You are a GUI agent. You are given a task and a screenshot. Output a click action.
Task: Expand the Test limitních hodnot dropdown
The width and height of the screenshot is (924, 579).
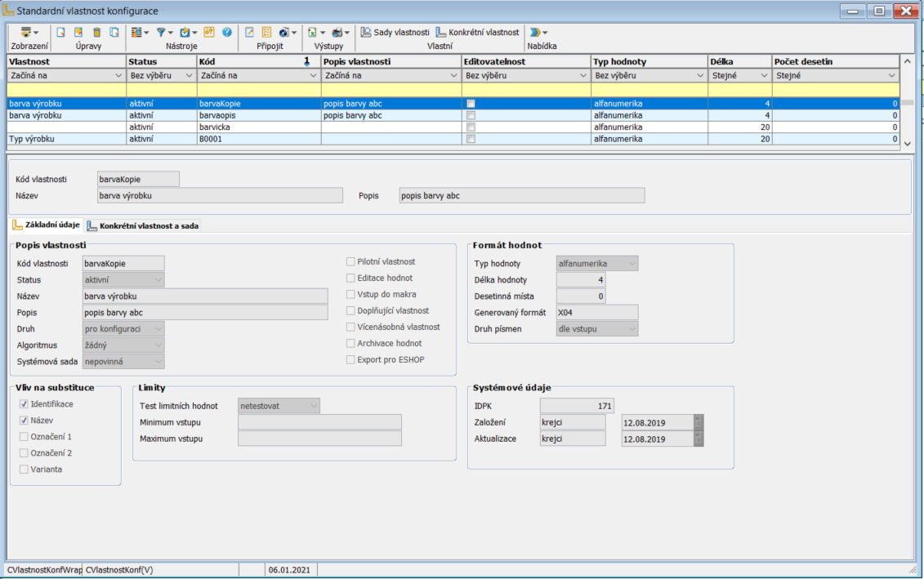[313, 405]
